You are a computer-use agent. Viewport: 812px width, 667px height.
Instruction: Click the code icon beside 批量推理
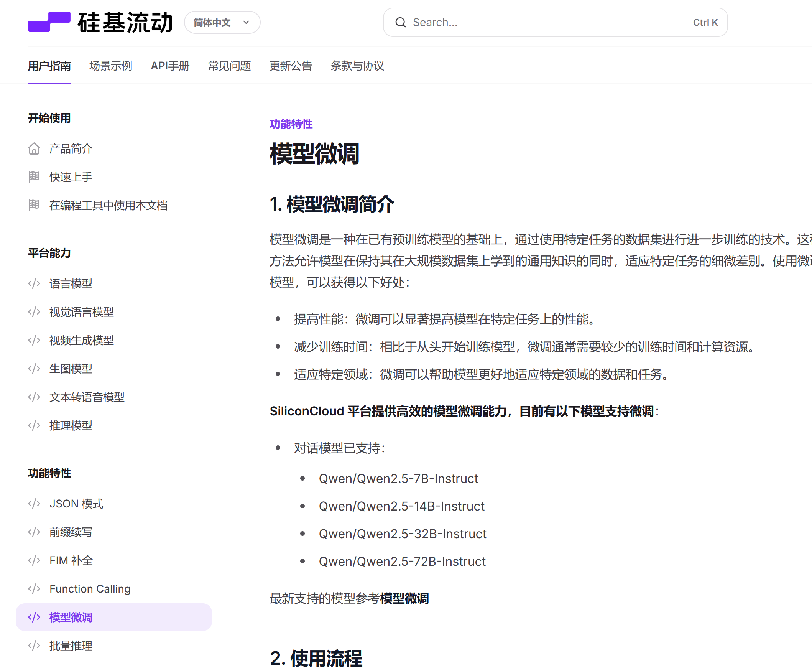[x=34, y=646]
